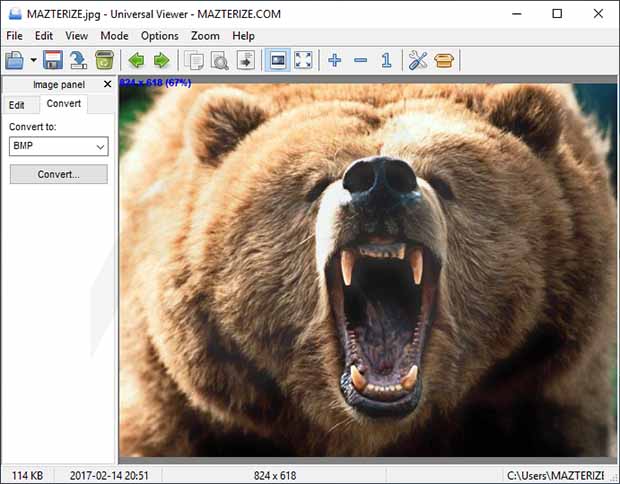
Task: Go to previous file green arrow
Action: (136, 60)
